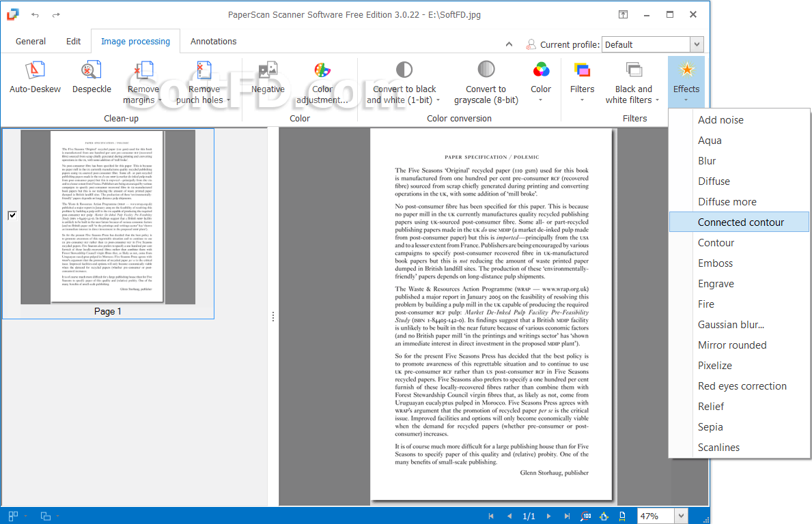Apply Connected contour effect
The width and height of the screenshot is (812, 524).
pos(740,222)
